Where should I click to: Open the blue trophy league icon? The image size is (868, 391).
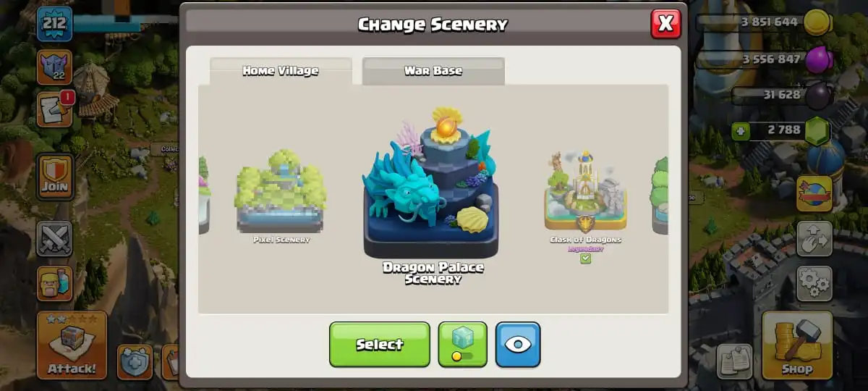click(x=55, y=65)
